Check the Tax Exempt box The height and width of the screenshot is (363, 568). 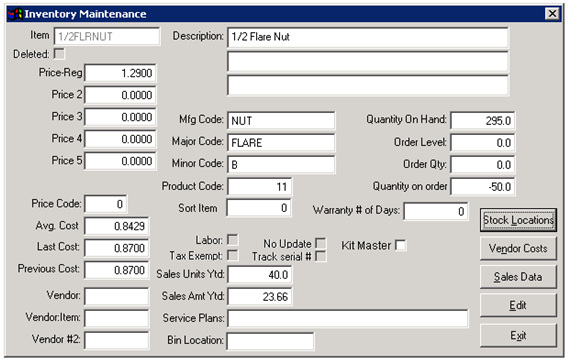point(233,255)
